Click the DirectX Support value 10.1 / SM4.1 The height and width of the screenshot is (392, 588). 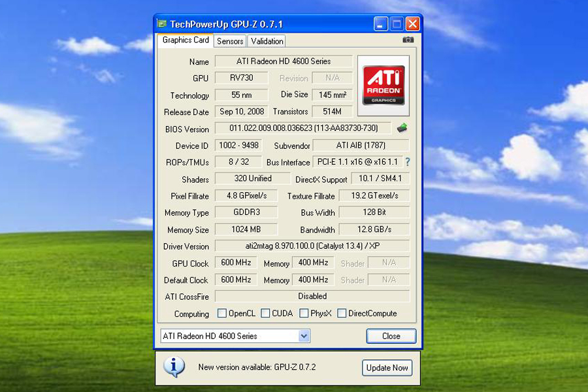click(380, 178)
